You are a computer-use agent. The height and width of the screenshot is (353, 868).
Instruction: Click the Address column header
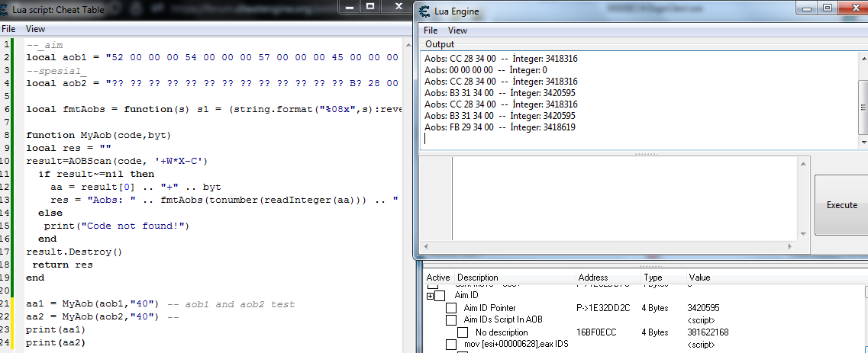click(593, 278)
